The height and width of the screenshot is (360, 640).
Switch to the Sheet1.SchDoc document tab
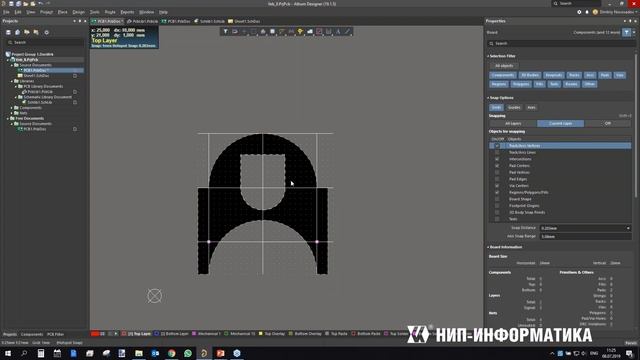(244, 21)
